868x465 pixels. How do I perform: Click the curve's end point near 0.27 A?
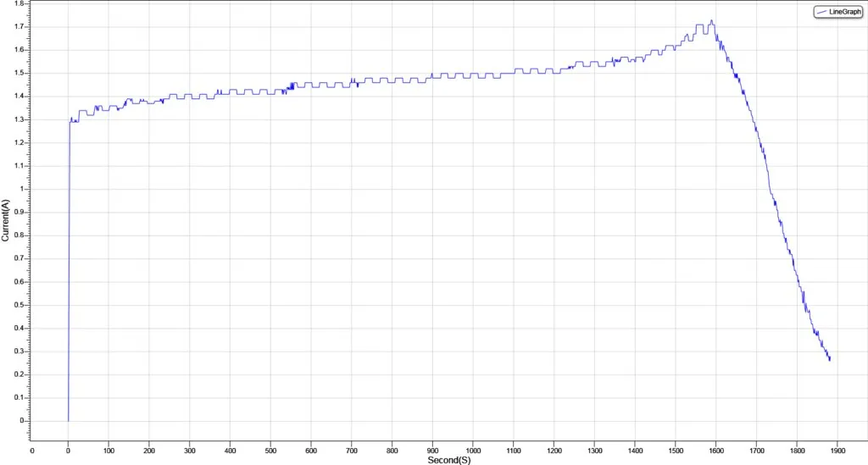(x=829, y=359)
